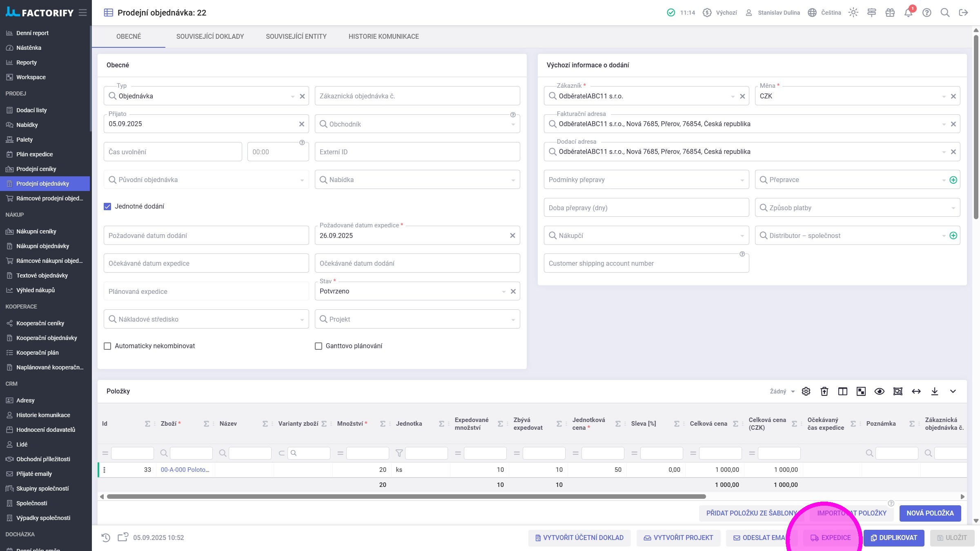
Task: Click the notification bell icon
Action: point(908,13)
